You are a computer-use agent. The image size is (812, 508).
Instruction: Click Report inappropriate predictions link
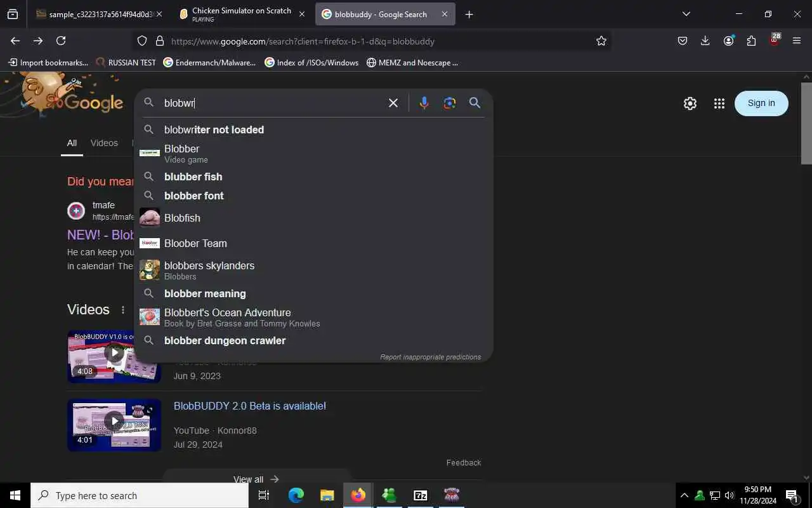(430, 357)
